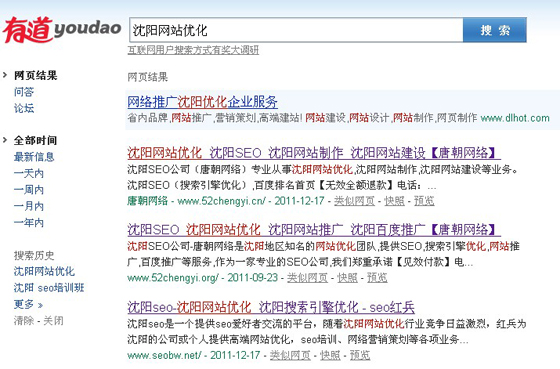Image resolution: width=560 pixels, height=369 pixels.
Task: Open 快照 for 52chengyi.cn result
Action: 394,201
